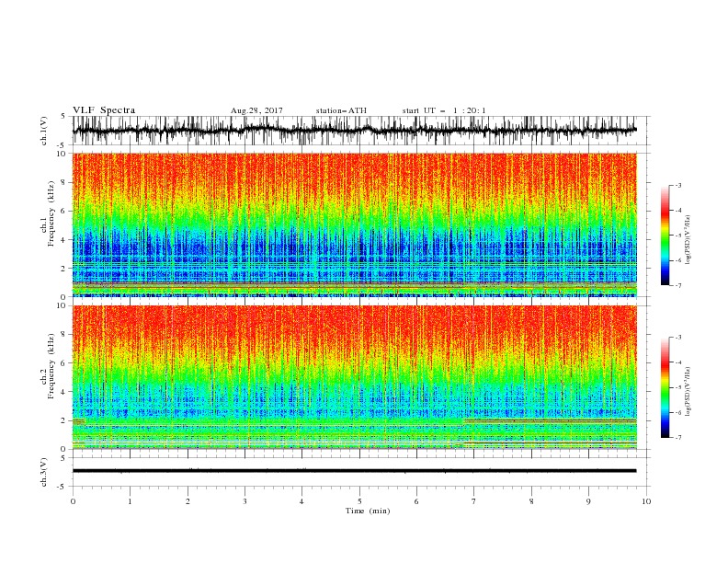Click the "ch.3(V)" axis label
The image size is (728, 563).
point(44,473)
